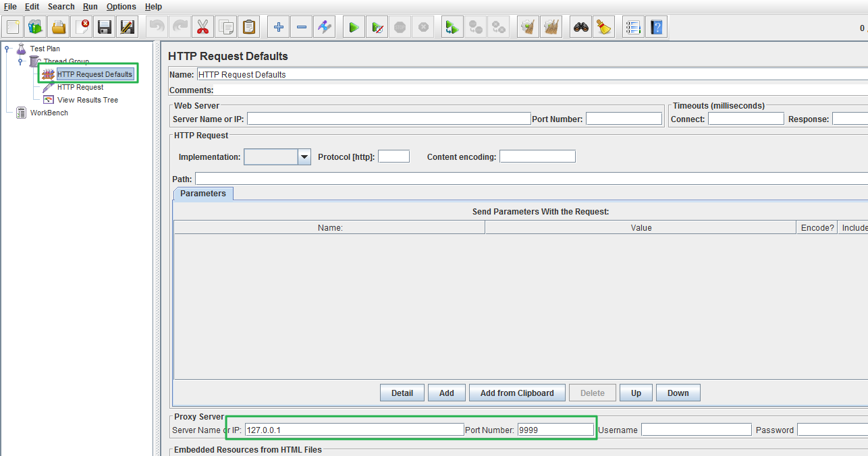Click the Connect timeout field
Image resolution: width=868 pixels, height=456 pixels.
[746, 119]
